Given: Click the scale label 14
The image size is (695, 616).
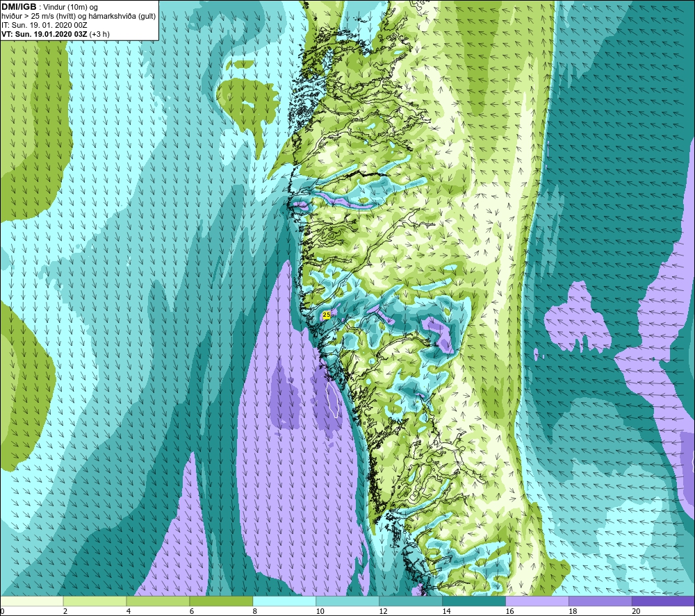Looking at the screenshot, I should point(446,612).
